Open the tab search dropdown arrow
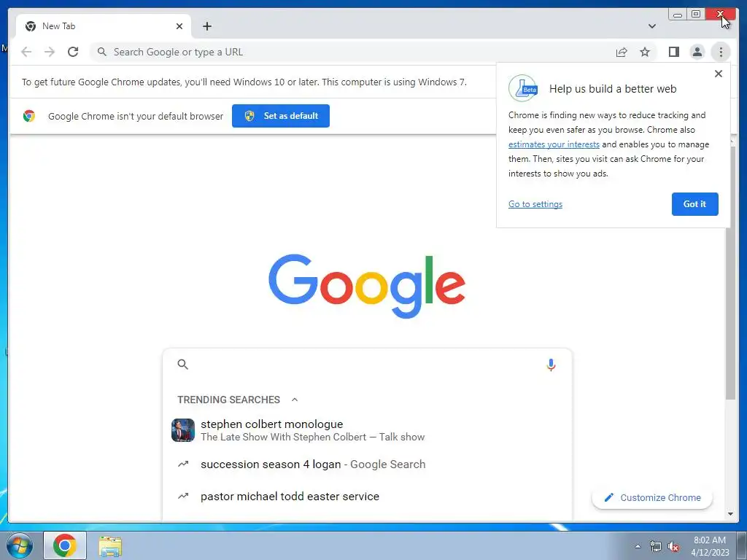Screen dimensions: 747x560 pyautogui.click(x=651, y=26)
